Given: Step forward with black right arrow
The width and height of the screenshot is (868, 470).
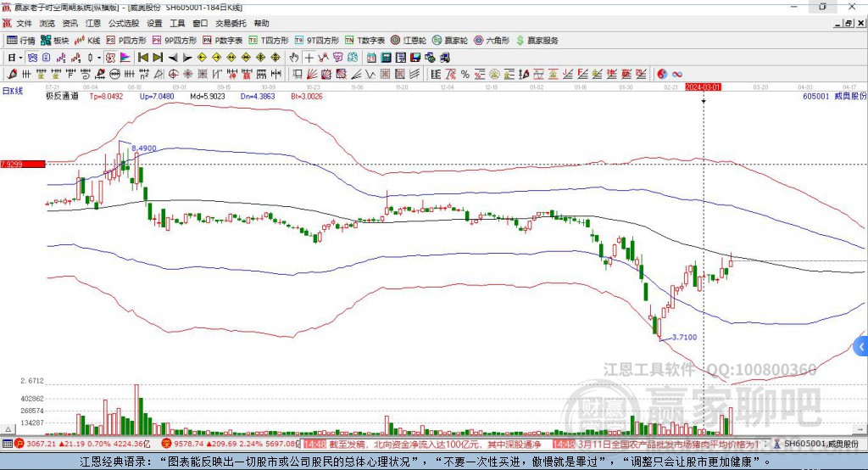Looking at the screenshot, I should [x=187, y=58].
